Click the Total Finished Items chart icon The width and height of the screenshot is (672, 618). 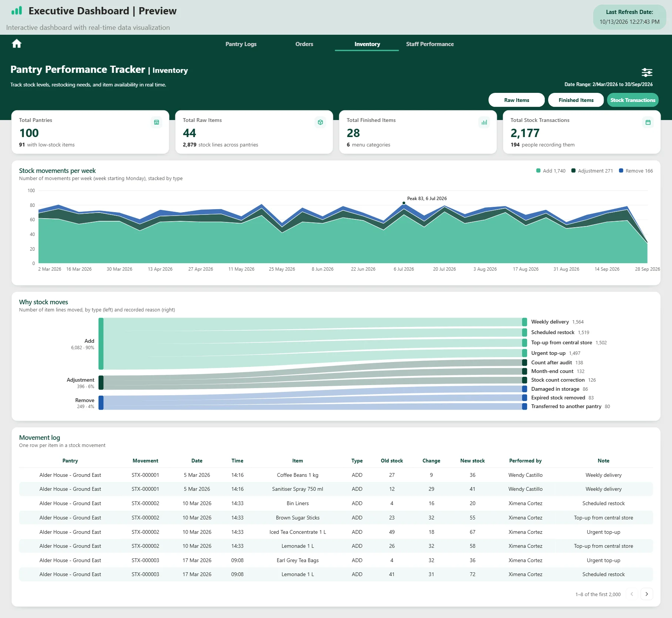pyautogui.click(x=484, y=122)
